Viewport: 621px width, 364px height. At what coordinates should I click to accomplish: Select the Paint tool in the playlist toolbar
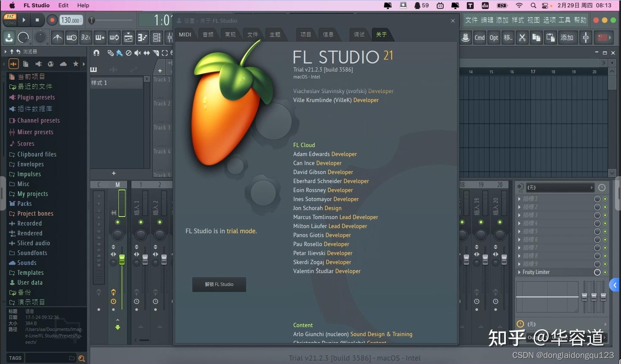click(x=119, y=53)
